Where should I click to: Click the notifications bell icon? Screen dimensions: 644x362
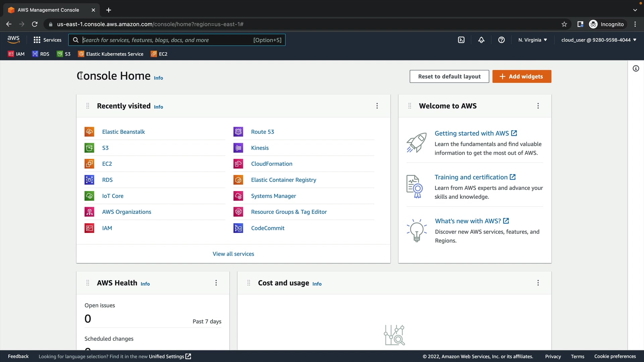481,40
